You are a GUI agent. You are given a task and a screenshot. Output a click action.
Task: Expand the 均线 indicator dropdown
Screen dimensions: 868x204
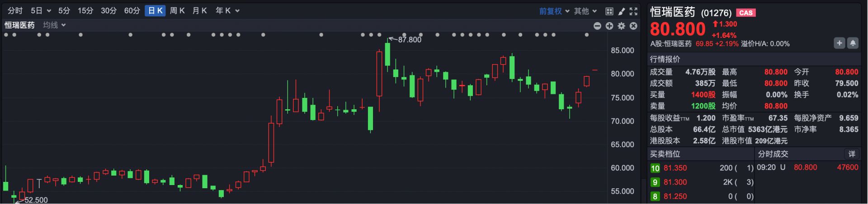tap(54, 25)
